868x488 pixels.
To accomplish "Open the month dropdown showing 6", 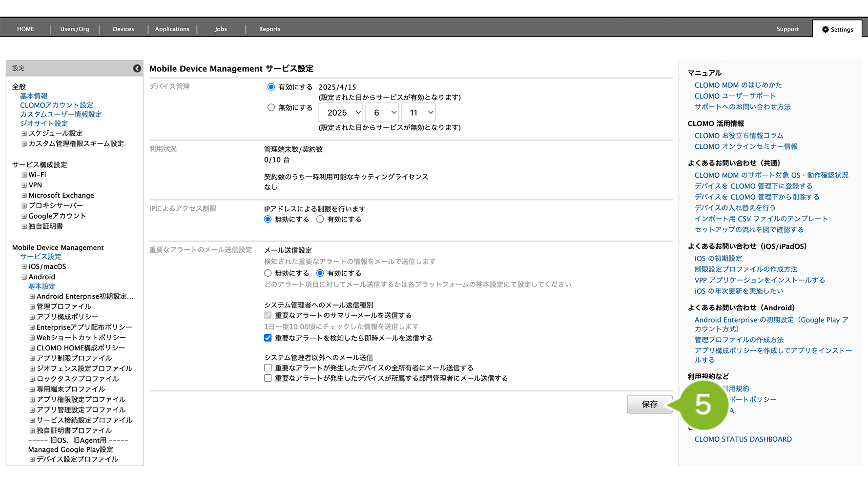I will pyautogui.click(x=382, y=113).
